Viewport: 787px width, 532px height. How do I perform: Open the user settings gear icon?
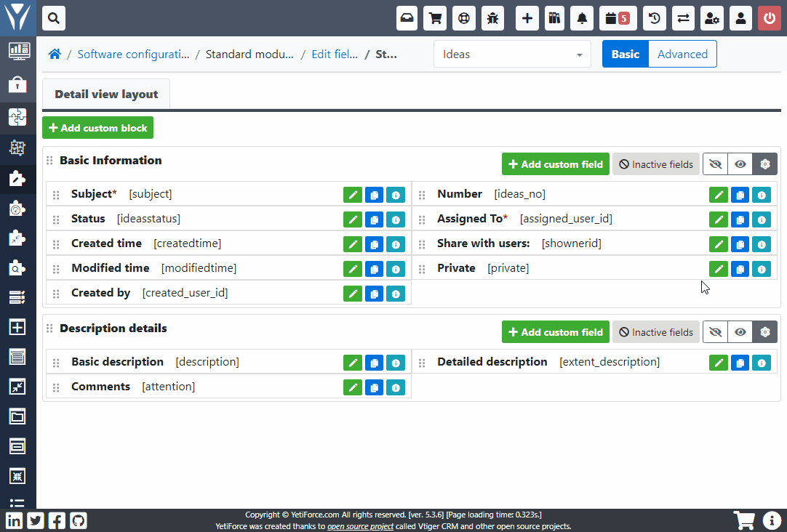712,19
